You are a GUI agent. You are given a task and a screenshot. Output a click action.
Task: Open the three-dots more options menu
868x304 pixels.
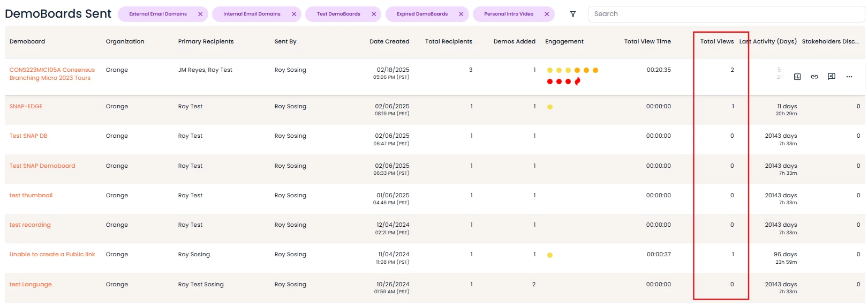pos(849,77)
